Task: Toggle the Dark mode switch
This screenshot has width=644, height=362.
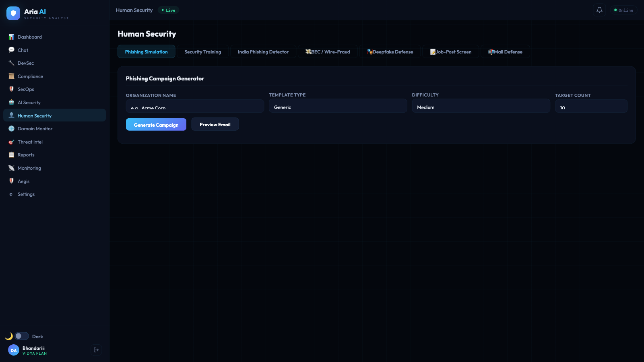Action: (22, 336)
